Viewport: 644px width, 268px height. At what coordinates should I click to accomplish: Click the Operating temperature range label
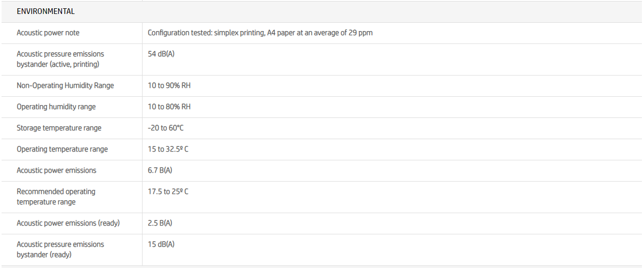(x=62, y=149)
